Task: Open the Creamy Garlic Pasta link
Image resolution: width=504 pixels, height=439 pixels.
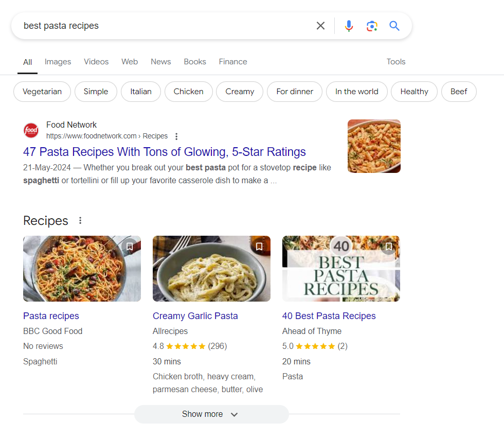Action: point(195,316)
